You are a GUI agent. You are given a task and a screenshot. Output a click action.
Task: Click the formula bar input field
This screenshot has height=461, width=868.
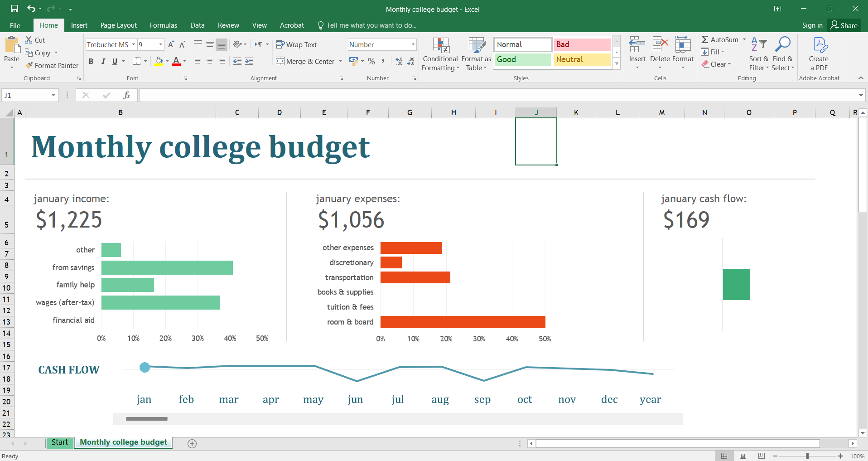(x=498, y=95)
